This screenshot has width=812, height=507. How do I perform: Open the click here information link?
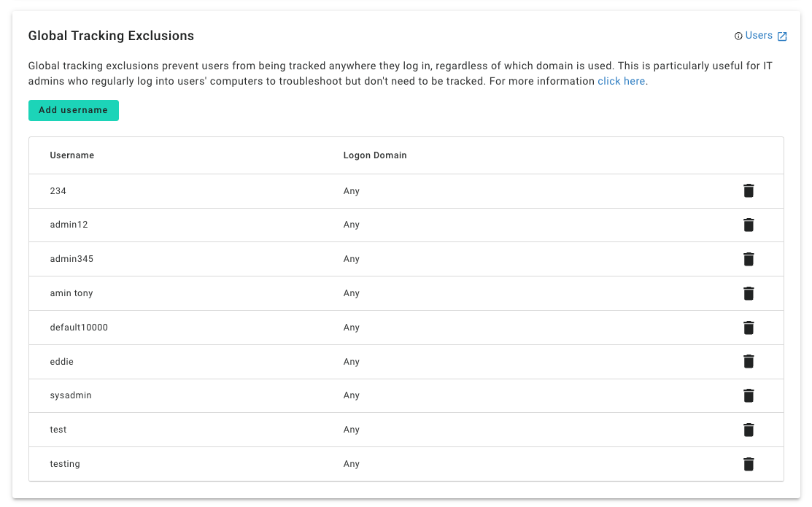(x=621, y=81)
